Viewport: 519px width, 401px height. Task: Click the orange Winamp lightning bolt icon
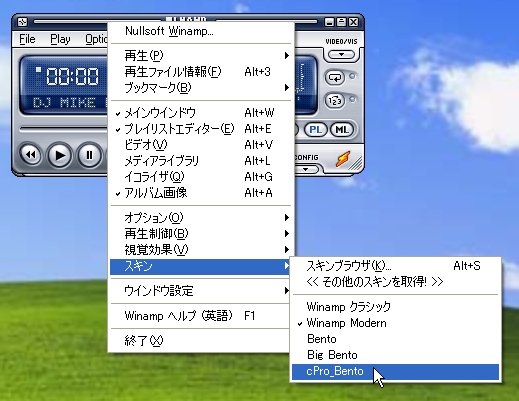343,159
